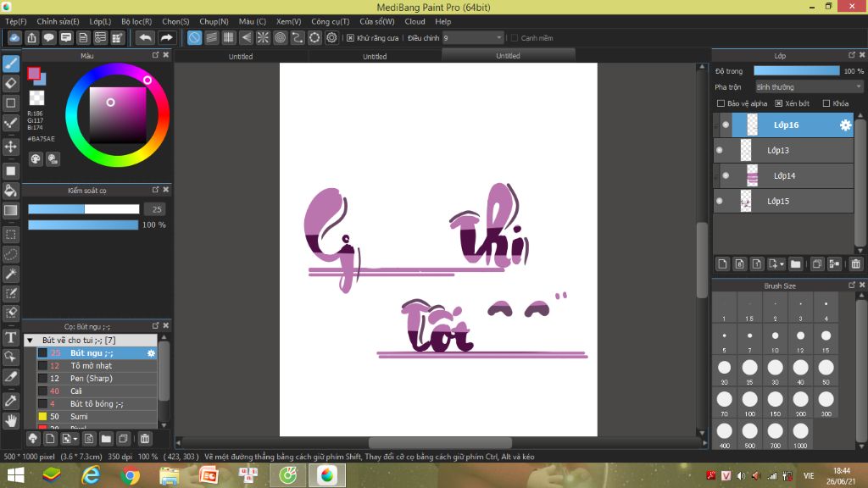Undock the Lớp layer panel
868x488 pixels.
tap(851, 55)
